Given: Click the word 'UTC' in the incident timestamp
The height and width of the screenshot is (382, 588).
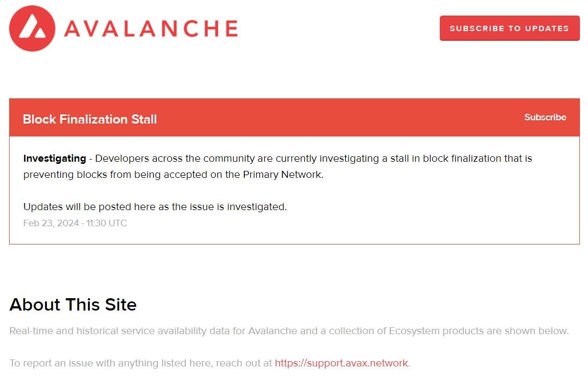Looking at the screenshot, I should 117,223.
